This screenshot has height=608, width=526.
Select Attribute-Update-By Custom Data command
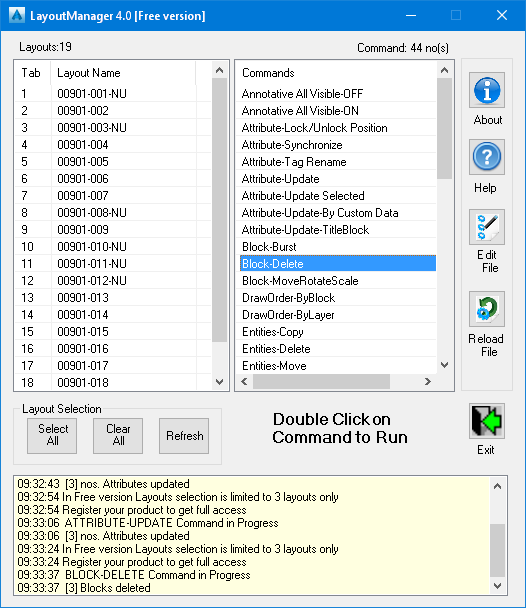(336, 213)
